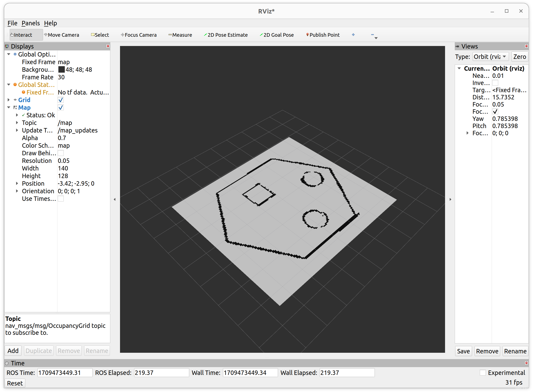The image size is (533, 392).
Task: Toggle the Map visibility checkbox
Action: 61,108
